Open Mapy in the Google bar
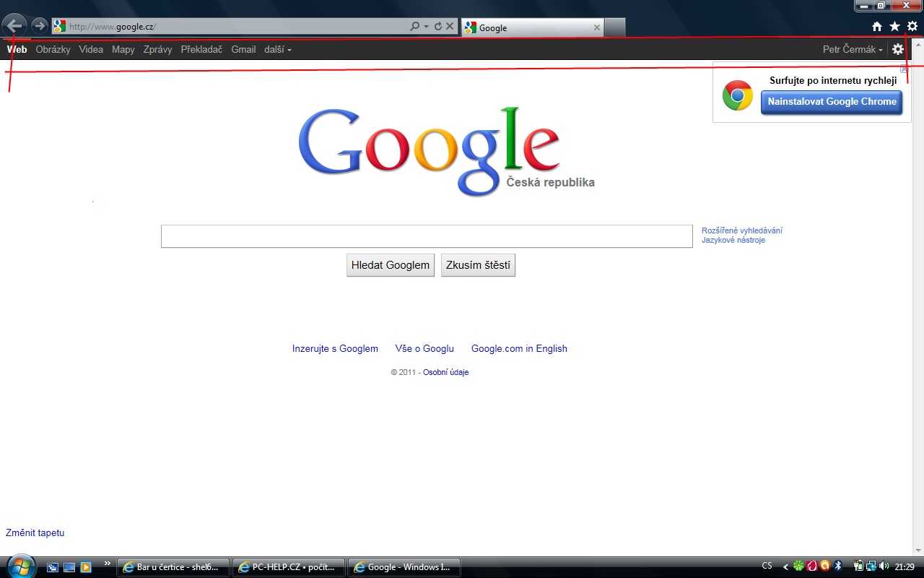Image resolution: width=924 pixels, height=578 pixels. pos(123,49)
